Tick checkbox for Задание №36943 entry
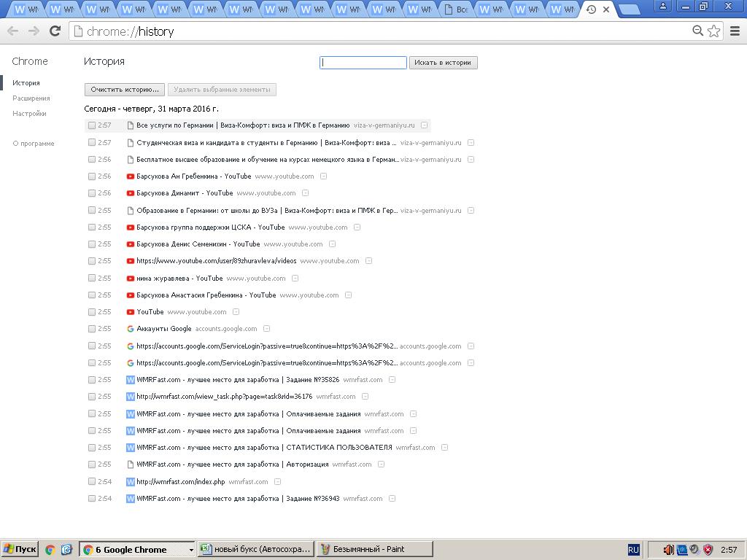The width and height of the screenshot is (747, 560). tap(92, 499)
